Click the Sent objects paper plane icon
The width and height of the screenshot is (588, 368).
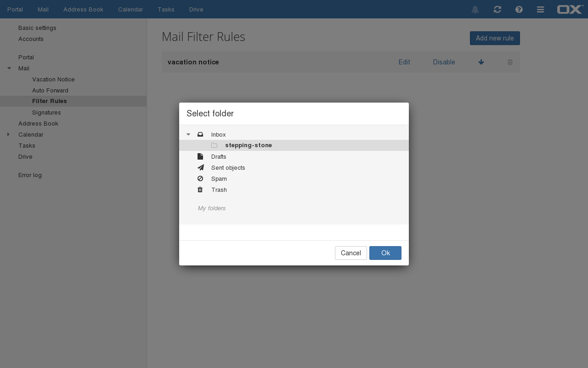point(200,167)
